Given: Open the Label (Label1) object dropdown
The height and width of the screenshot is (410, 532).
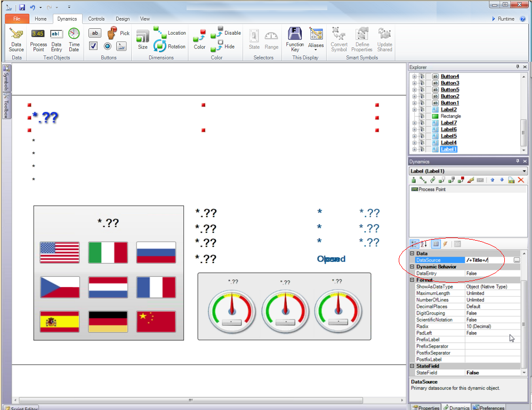Looking at the screenshot, I should (525, 171).
